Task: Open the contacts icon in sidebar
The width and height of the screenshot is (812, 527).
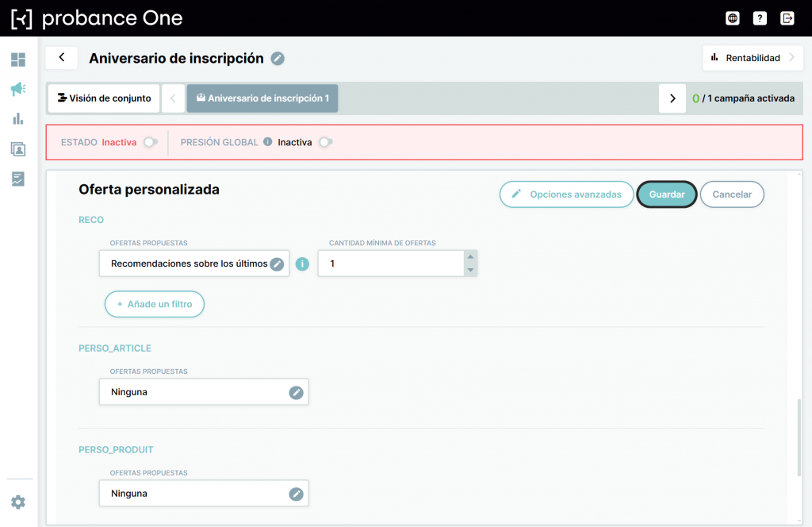Action: click(x=18, y=149)
